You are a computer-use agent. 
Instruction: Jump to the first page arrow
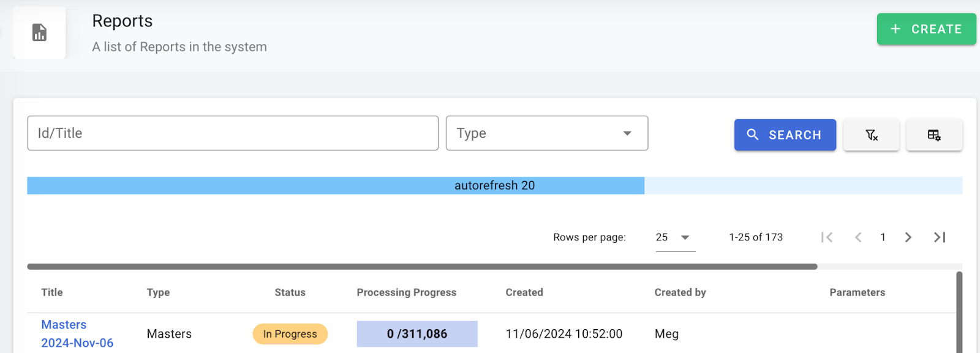click(x=827, y=237)
